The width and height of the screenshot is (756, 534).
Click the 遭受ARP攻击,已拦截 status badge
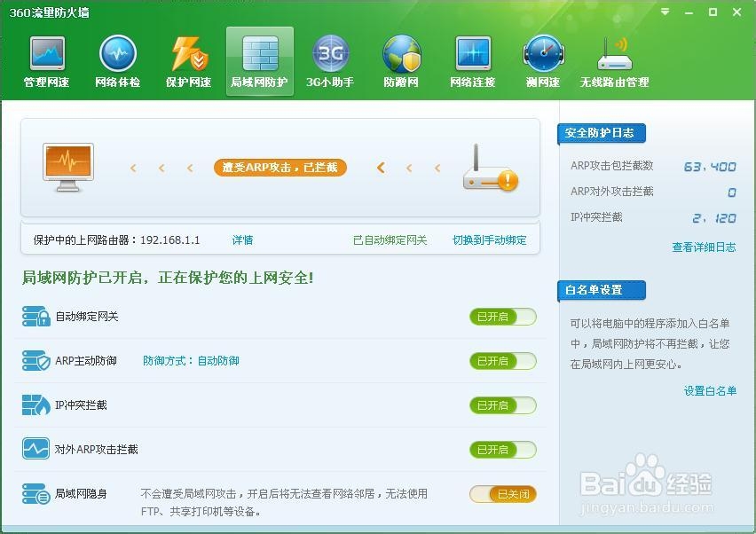click(x=280, y=168)
